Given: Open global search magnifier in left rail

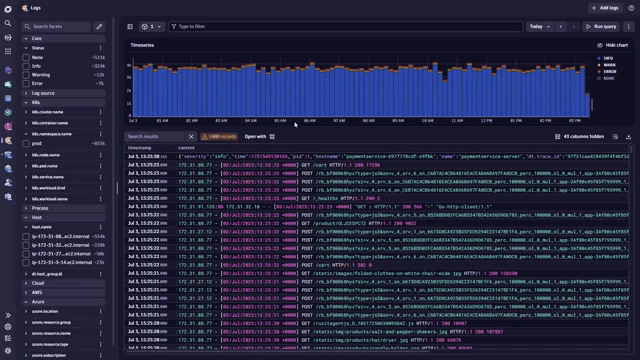Looking at the screenshot, I should tap(8, 23).
